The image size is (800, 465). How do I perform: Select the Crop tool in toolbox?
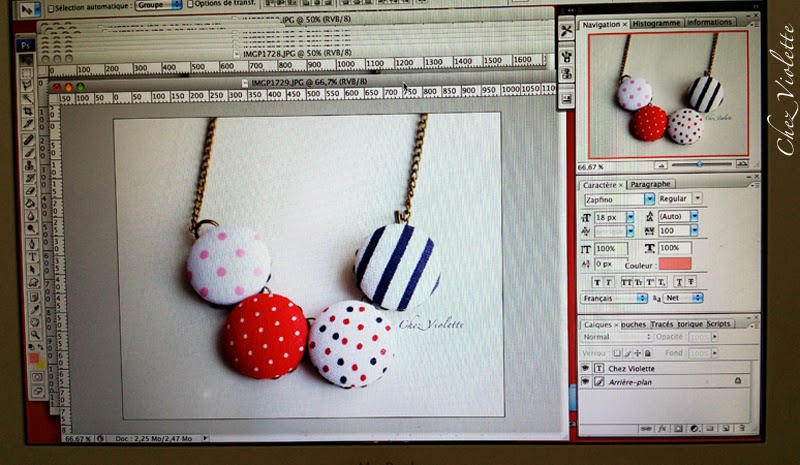coord(28,111)
